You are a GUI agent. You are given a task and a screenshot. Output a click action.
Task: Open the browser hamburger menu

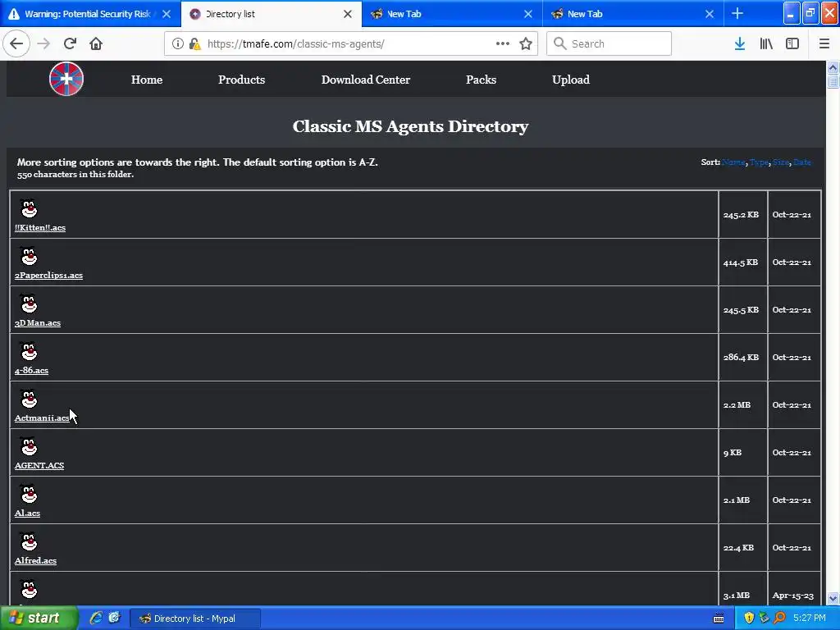824,43
